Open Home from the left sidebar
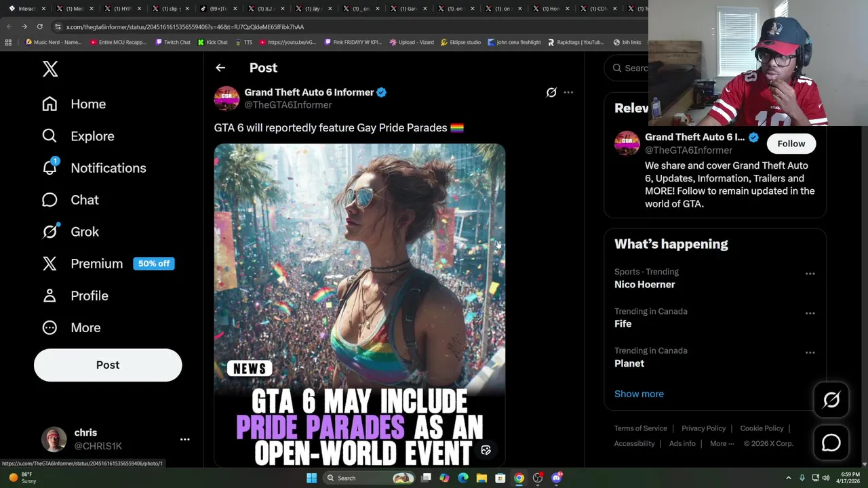Image resolution: width=868 pixels, height=488 pixels. tap(74, 104)
